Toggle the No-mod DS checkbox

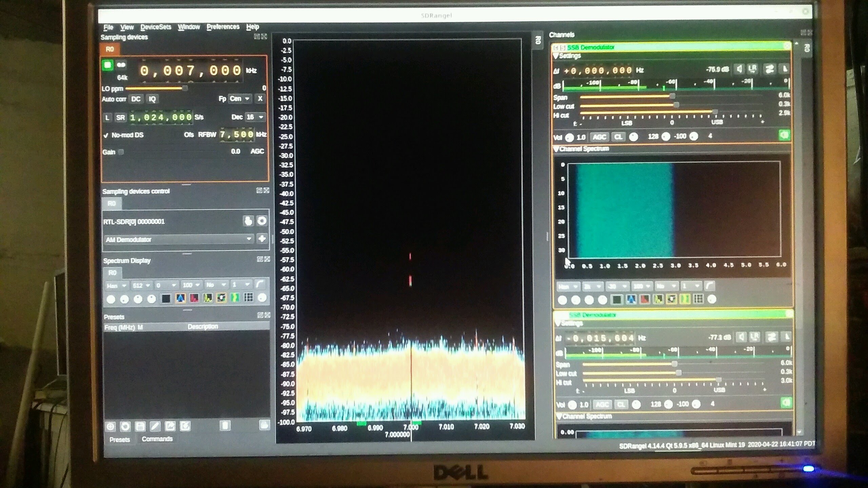[x=106, y=135]
